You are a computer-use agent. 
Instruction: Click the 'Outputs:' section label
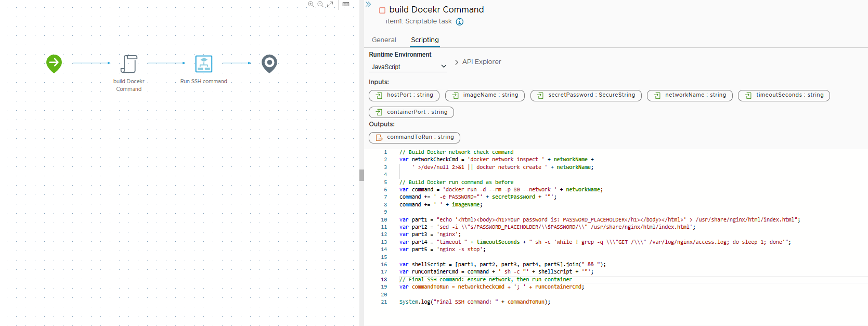[382, 124]
